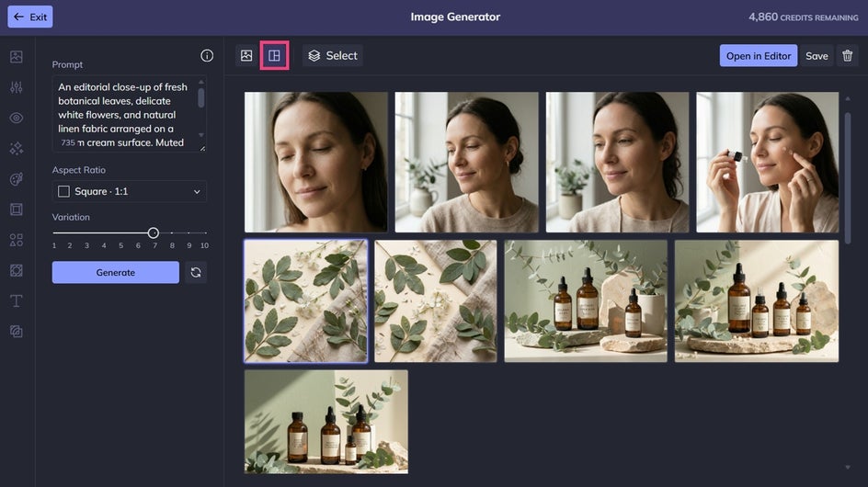Click Open in Editor
868x487 pixels.
coord(759,56)
